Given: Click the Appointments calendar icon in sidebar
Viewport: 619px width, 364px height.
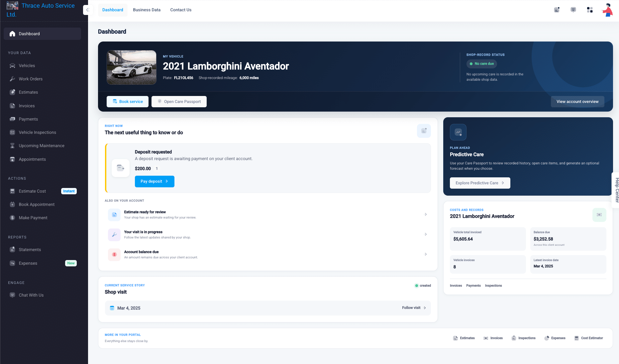Looking at the screenshot, I should point(12,159).
